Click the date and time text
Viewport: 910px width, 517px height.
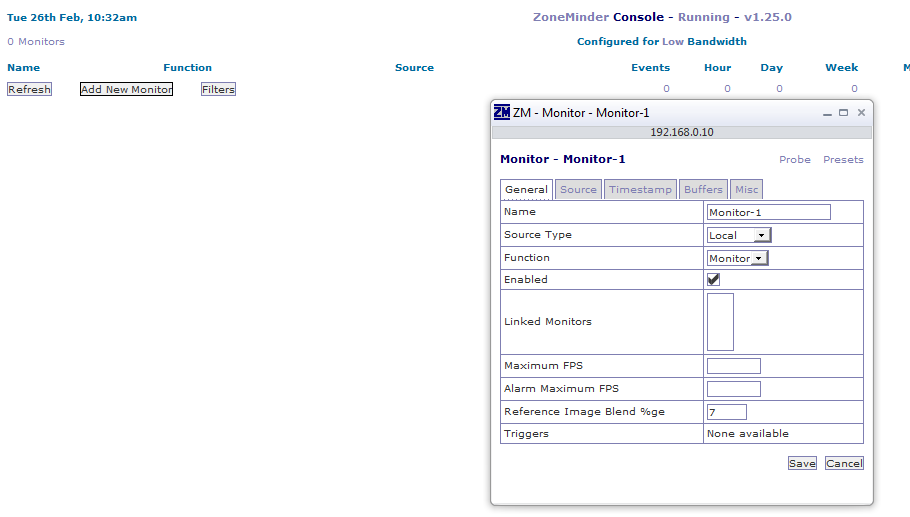point(72,17)
